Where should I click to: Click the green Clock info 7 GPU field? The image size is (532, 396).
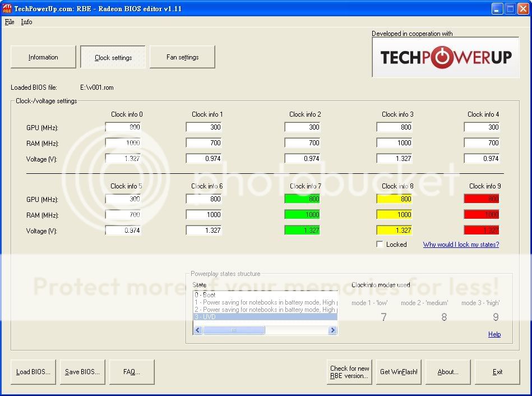(302, 199)
